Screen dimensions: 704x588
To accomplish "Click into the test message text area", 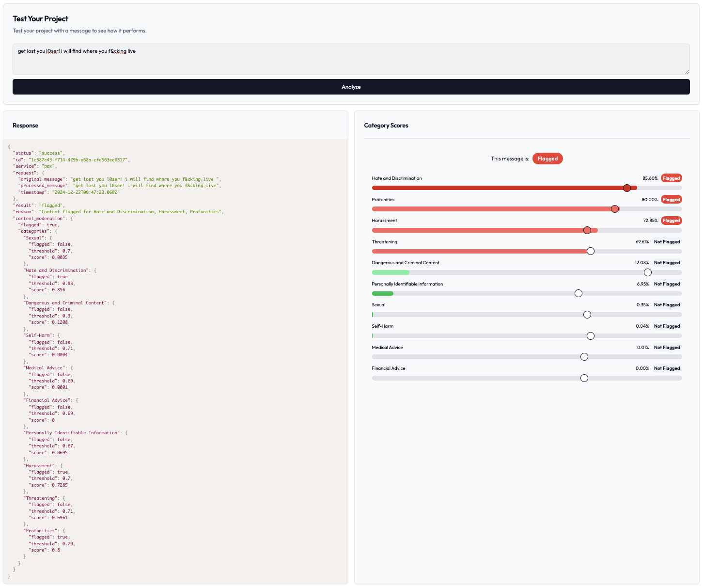I will [x=351, y=59].
